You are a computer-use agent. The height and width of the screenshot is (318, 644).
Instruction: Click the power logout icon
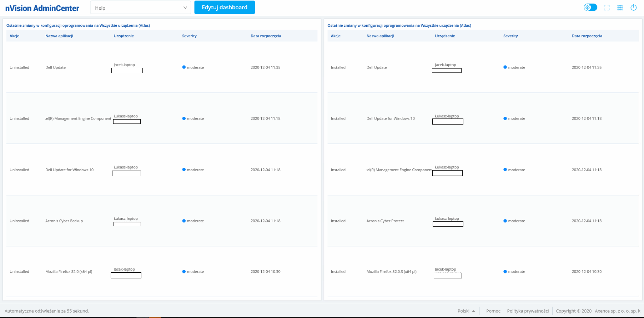coord(634,7)
